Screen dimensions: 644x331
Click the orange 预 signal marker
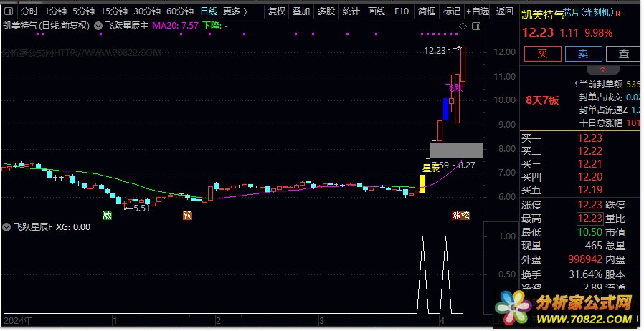(x=187, y=216)
